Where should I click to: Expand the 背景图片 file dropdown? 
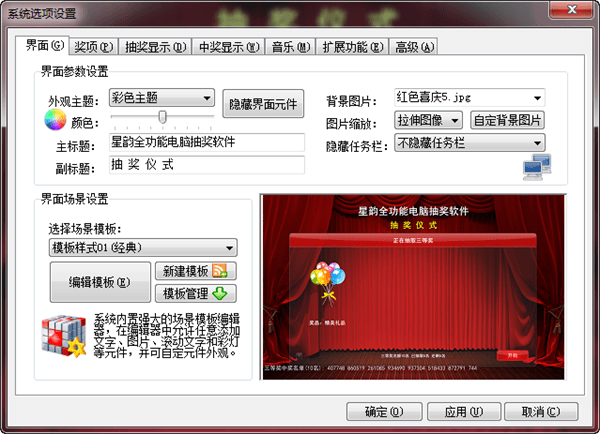click(537, 98)
